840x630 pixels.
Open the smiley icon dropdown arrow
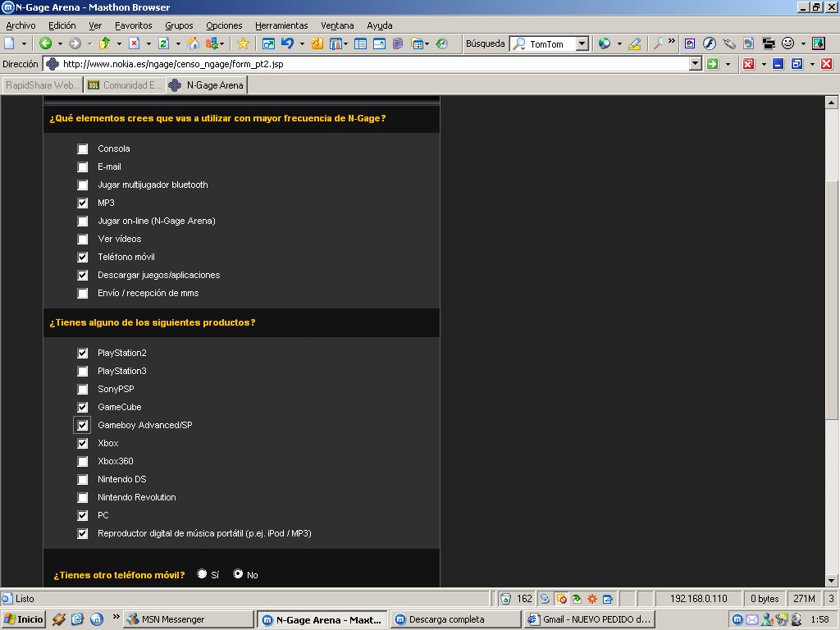point(803,44)
